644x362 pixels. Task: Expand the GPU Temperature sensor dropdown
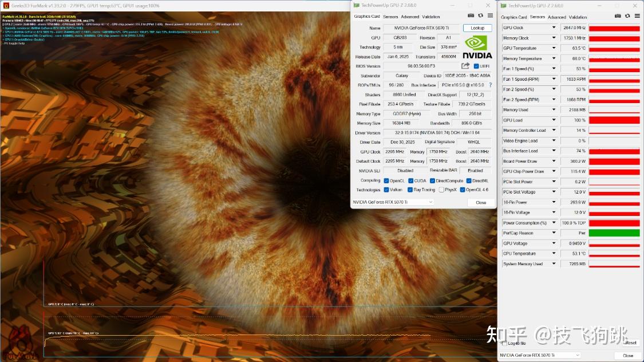[x=554, y=48]
